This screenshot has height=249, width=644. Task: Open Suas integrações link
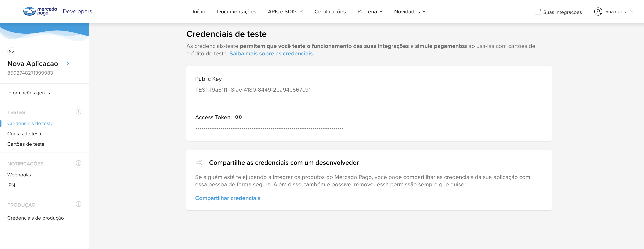(562, 12)
